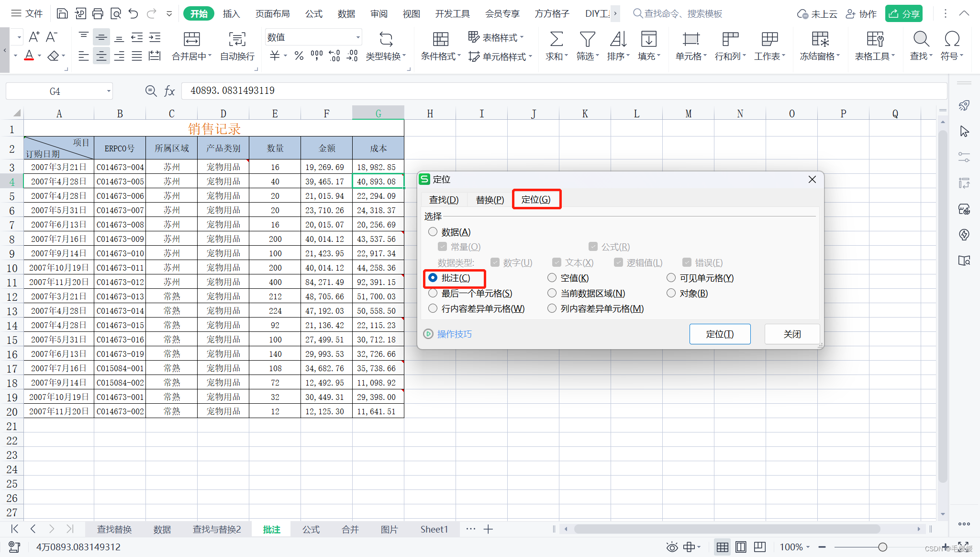Click the Merge and Center (合并居中) icon
This screenshot has width=980, height=557.
pos(191,39)
